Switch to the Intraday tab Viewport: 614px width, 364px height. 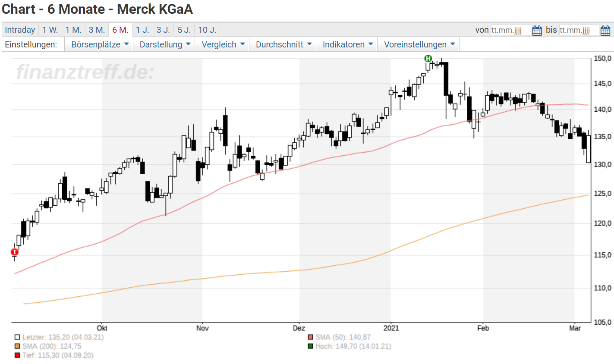(20, 30)
